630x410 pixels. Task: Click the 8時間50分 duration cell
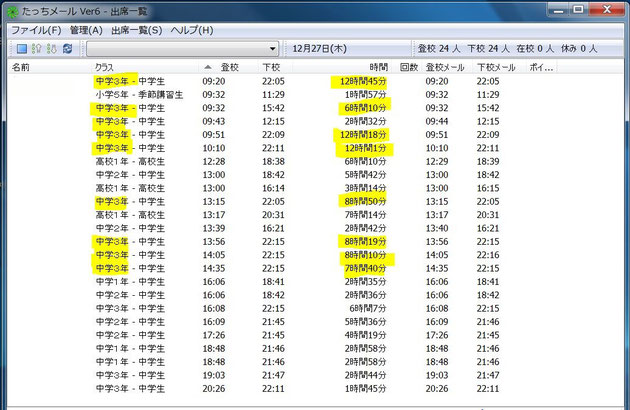(x=366, y=201)
